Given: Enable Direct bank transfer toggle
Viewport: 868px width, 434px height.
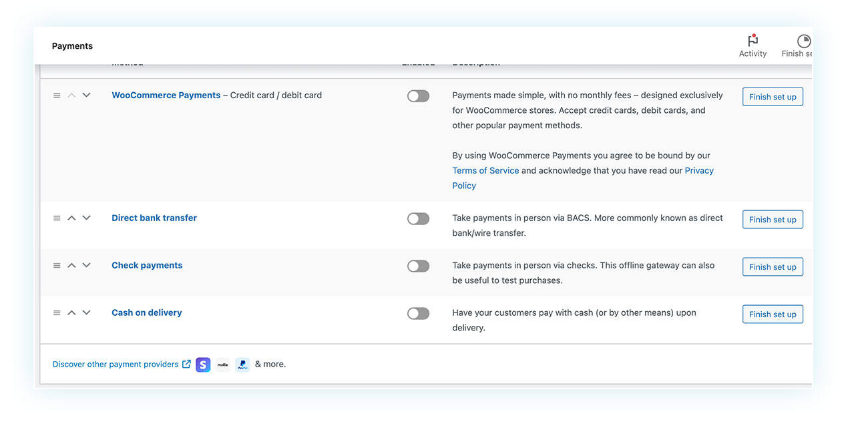Looking at the screenshot, I should [418, 219].
